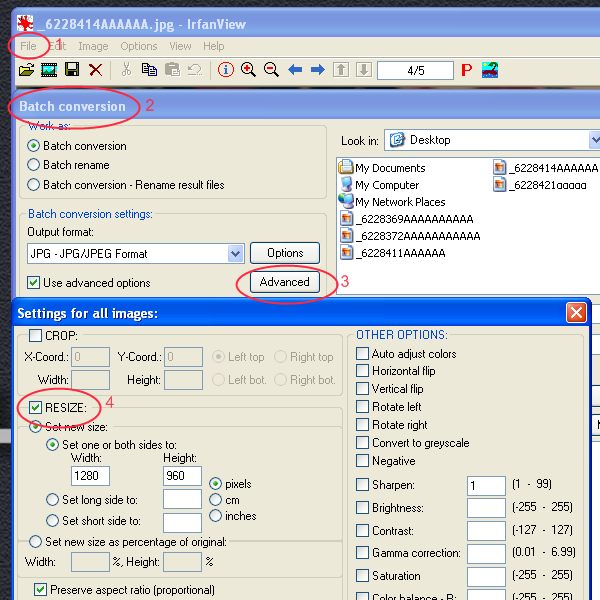Viewport: 600px width, 600px height.
Task: Click the up arrow page icon
Action: pos(341,70)
